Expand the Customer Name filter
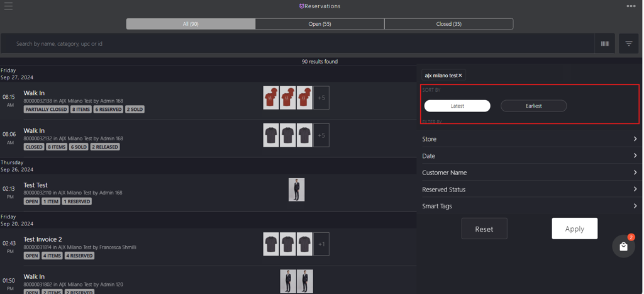This screenshot has width=644, height=294. coord(530,172)
